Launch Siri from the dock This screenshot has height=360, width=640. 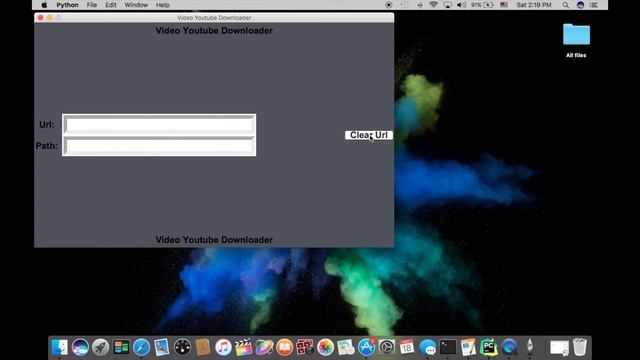[x=80, y=347]
